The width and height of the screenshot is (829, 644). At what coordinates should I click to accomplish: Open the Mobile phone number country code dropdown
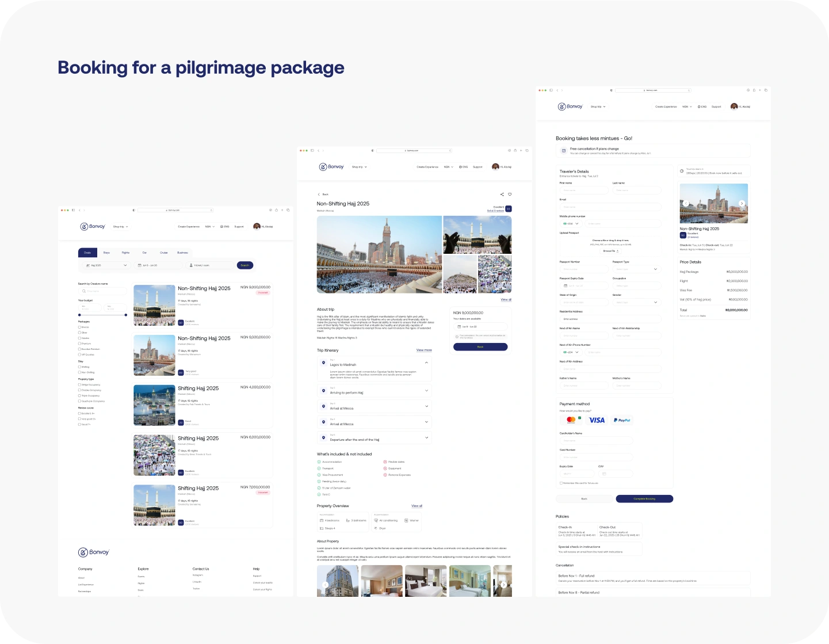click(571, 223)
